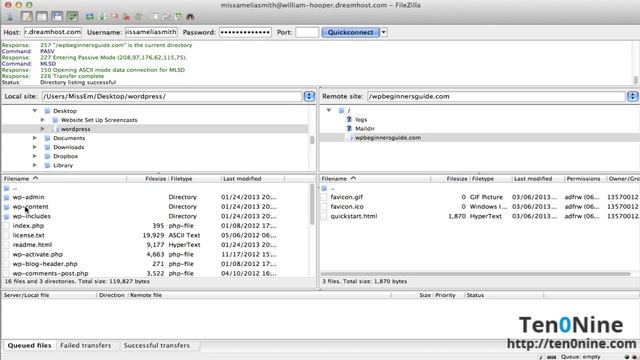Viewport: 640px width, 360px height.
Task: Open the Site Manager toolbar icon
Action: 10,17
